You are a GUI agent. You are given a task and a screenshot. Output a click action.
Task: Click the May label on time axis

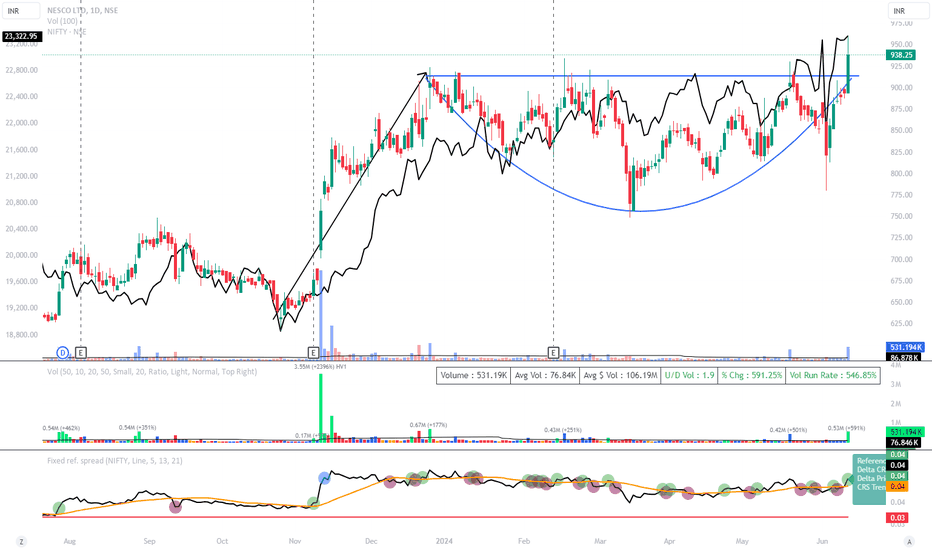742,541
